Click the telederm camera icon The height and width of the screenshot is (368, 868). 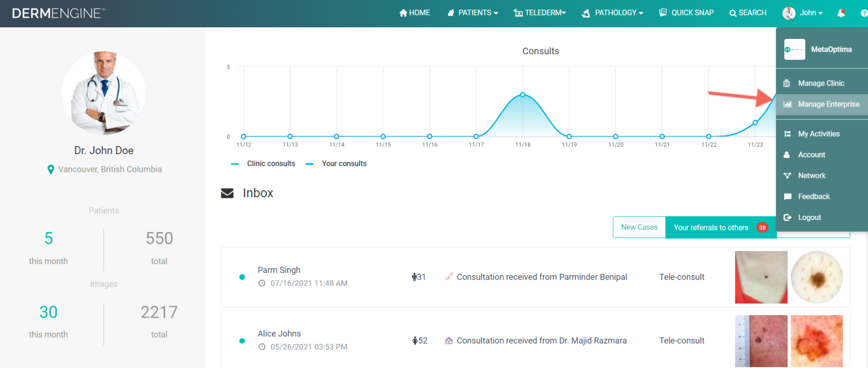(518, 13)
